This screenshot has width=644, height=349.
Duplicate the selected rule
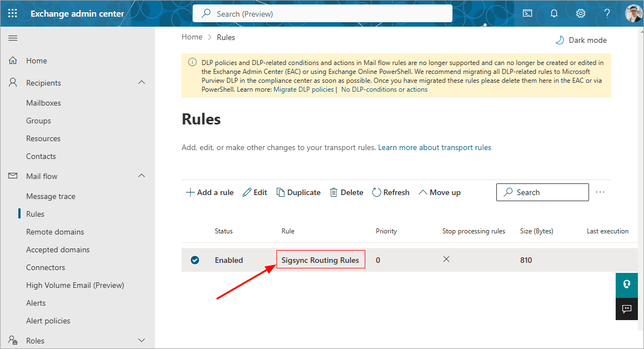tap(298, 192)
